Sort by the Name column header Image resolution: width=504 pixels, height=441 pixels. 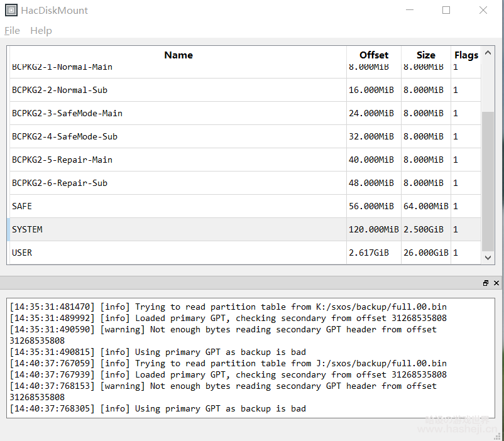point(178,55)
